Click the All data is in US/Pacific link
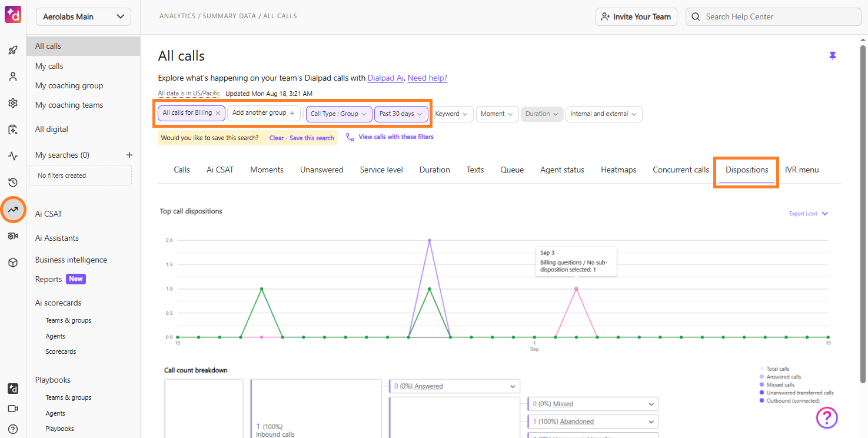The height and width of the screenshot is (438, 868). [189, 94]
